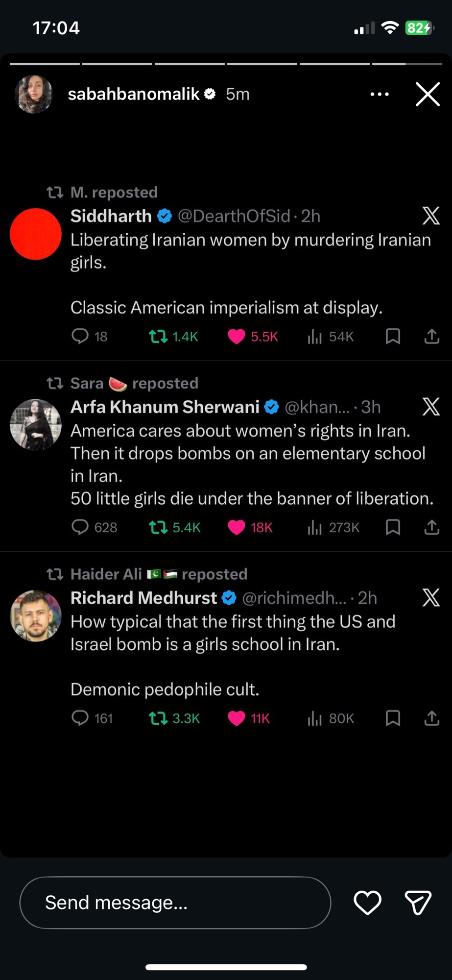Tap the sabahbanomalik username

134,94
